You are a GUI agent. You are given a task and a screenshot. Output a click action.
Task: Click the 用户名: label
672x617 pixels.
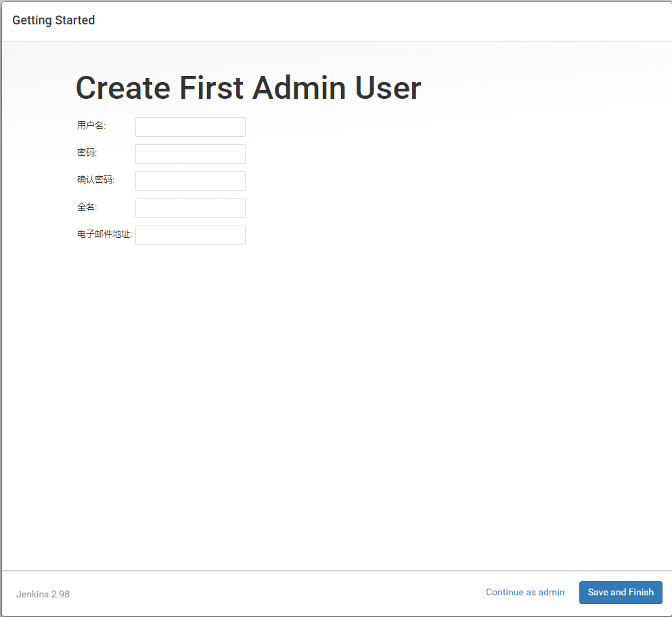pos(91,125)
